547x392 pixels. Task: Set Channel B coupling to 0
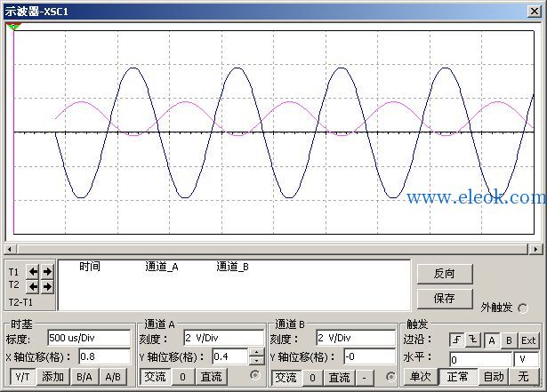tap(312, 378)
